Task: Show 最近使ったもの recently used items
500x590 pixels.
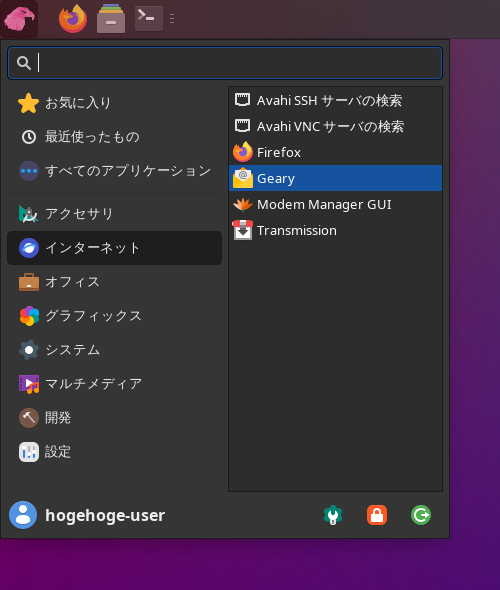Action: click(114, 137)
